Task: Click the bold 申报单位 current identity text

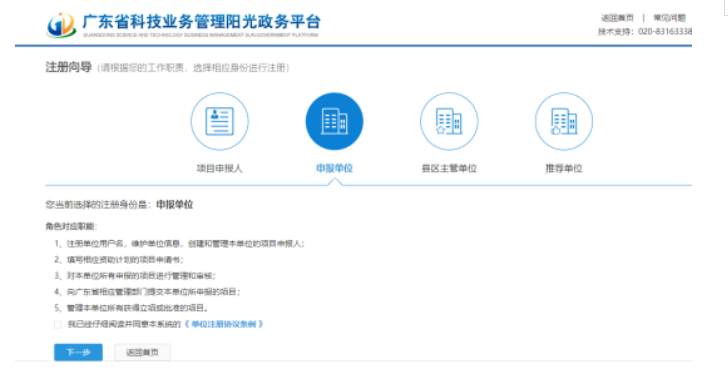Action: pyautogui.click(x=175, y=205)
